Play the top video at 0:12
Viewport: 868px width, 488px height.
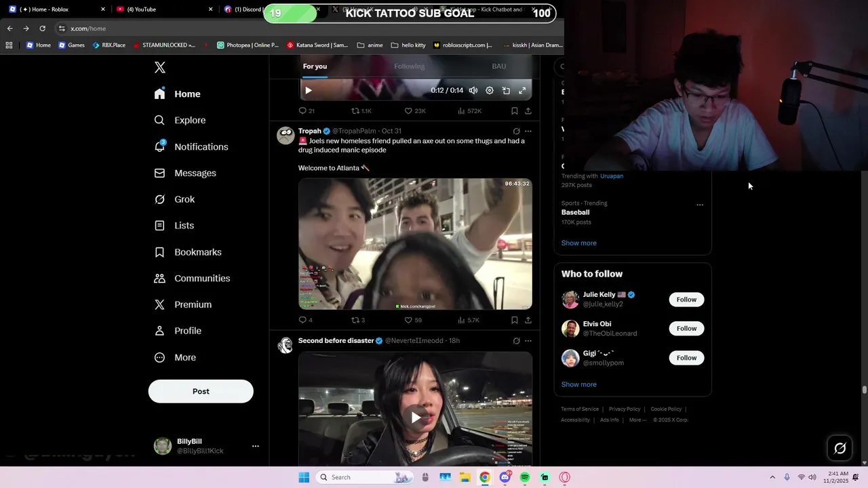click(x=309, y=90)
